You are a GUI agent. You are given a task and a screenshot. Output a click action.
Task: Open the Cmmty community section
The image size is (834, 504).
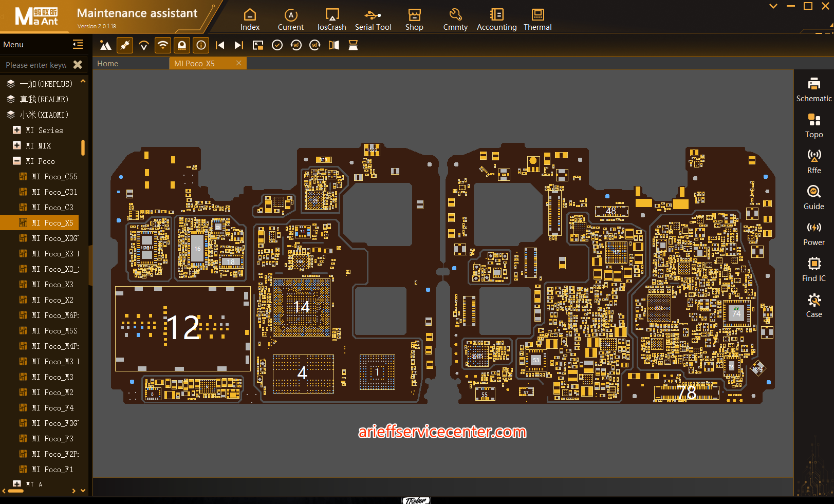pos(455,20)
